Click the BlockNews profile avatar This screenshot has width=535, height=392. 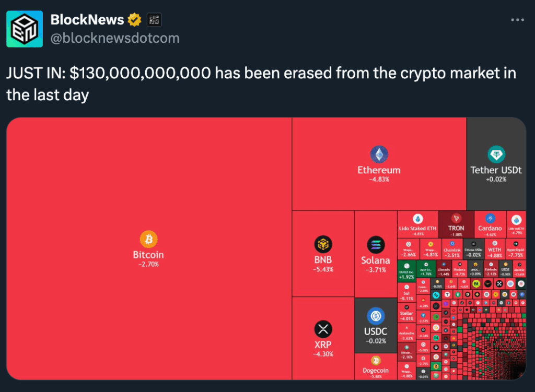point(25,29)
